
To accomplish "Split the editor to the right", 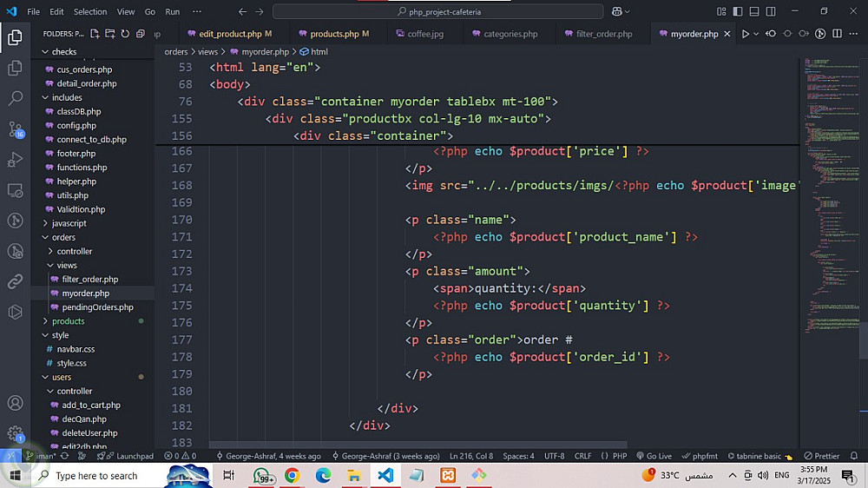I will (837, 34).
